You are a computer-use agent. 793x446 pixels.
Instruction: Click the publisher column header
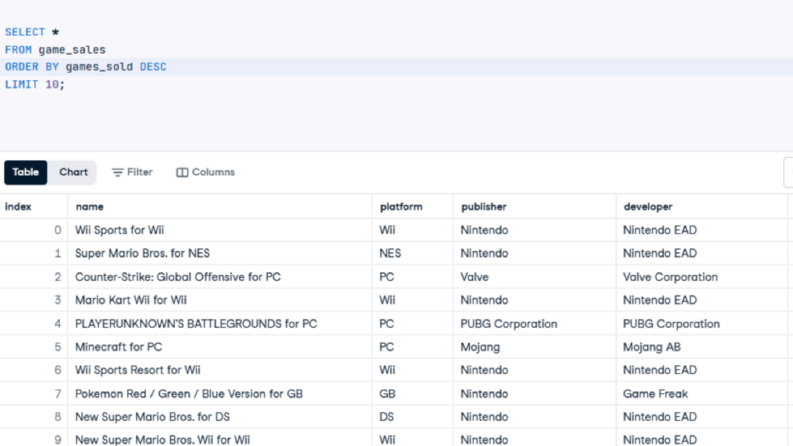(483, 207)
